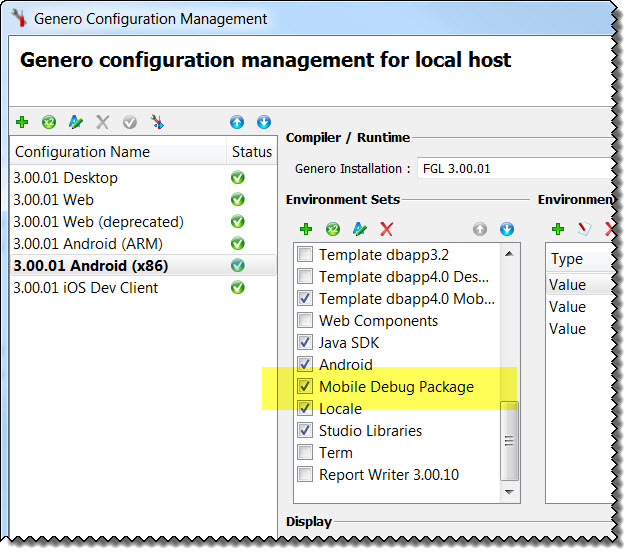Delete environment set with red X
The image size is (633, 558).
coord(387,229)
